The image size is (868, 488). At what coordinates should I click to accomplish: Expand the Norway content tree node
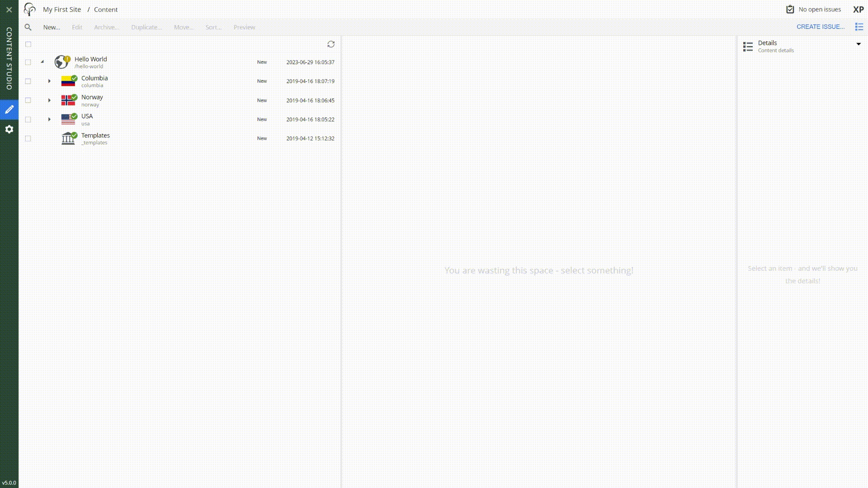(49, 100)
